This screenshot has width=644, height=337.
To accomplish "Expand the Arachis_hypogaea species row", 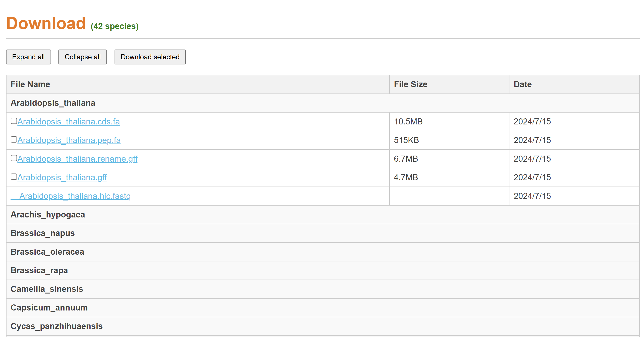I will click(x=48, y=215).
